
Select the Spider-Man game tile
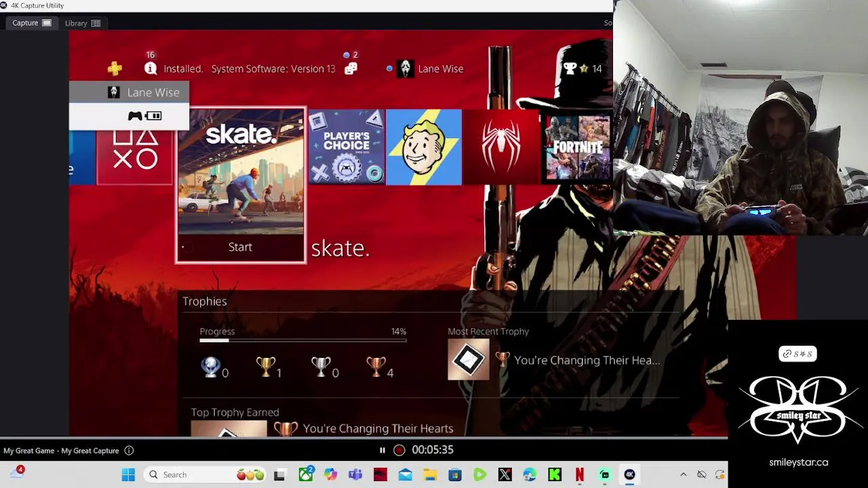coord(501,147)
